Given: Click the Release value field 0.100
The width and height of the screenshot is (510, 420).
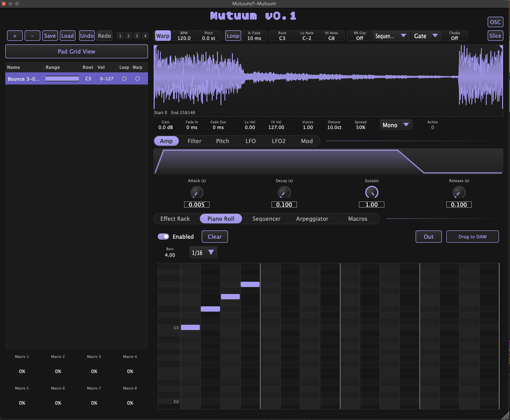Looking at the screenshot, I should [x=459, y=205].
